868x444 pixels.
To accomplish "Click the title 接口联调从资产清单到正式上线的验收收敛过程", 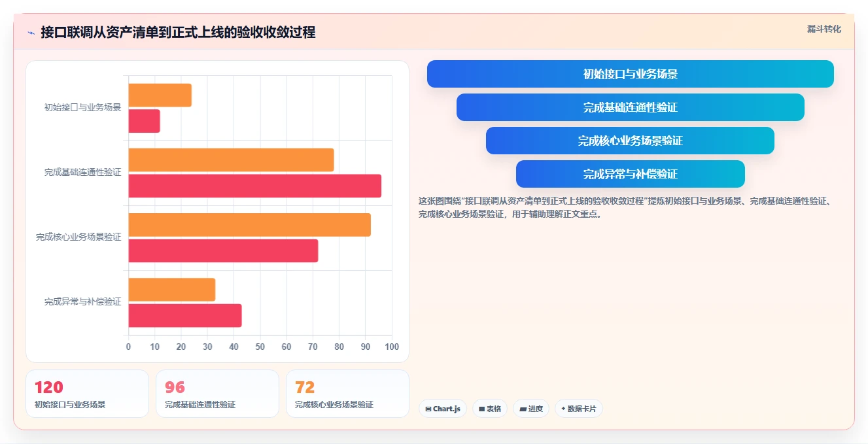I will [x=178, y=33].
